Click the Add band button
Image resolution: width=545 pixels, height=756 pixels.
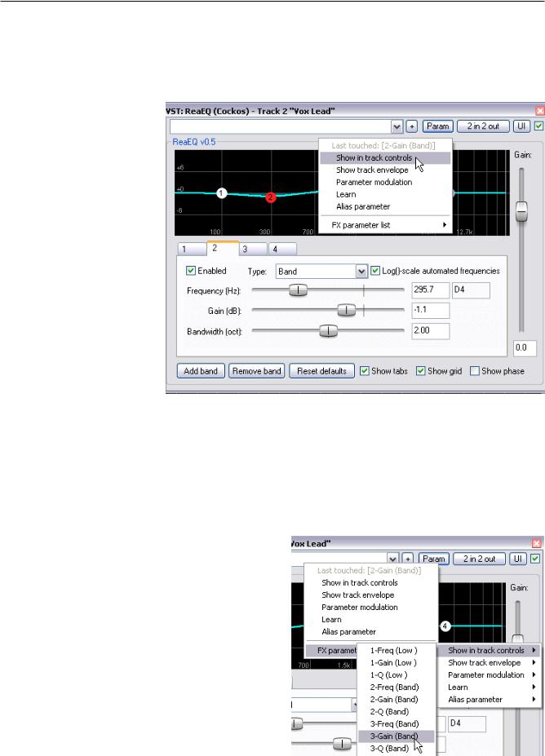(x=201, y=371)
